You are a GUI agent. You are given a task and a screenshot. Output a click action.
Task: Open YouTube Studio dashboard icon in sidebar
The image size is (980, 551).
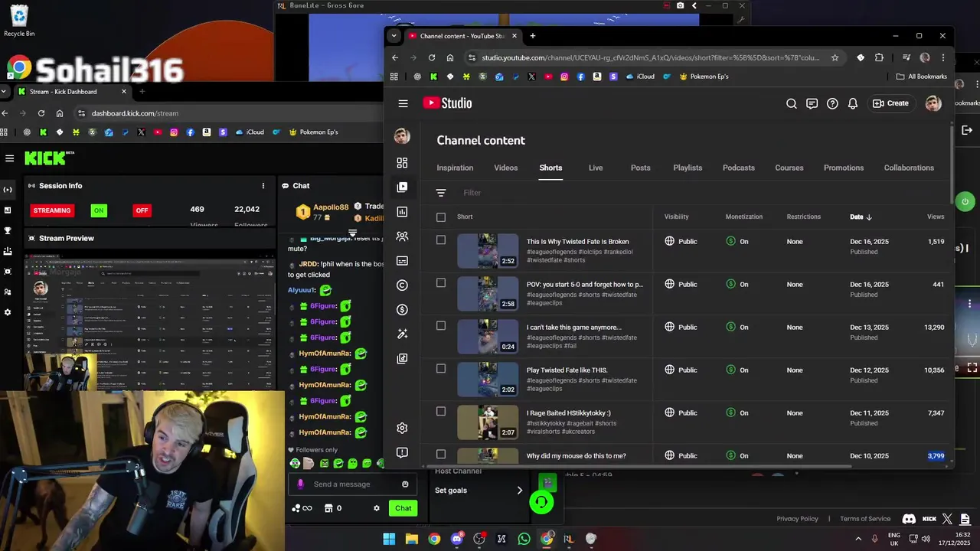(x=402, y=163)
